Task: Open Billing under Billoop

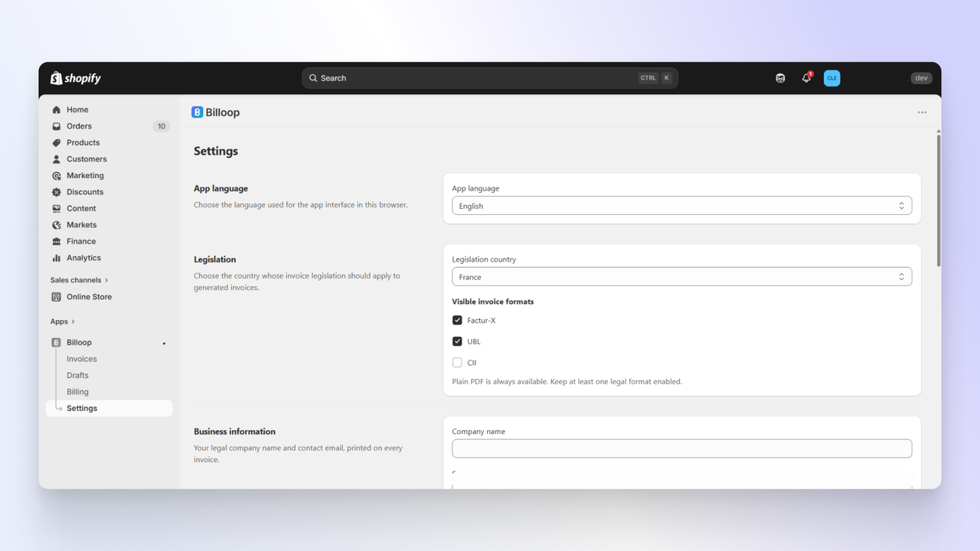Action: [77, 392]
